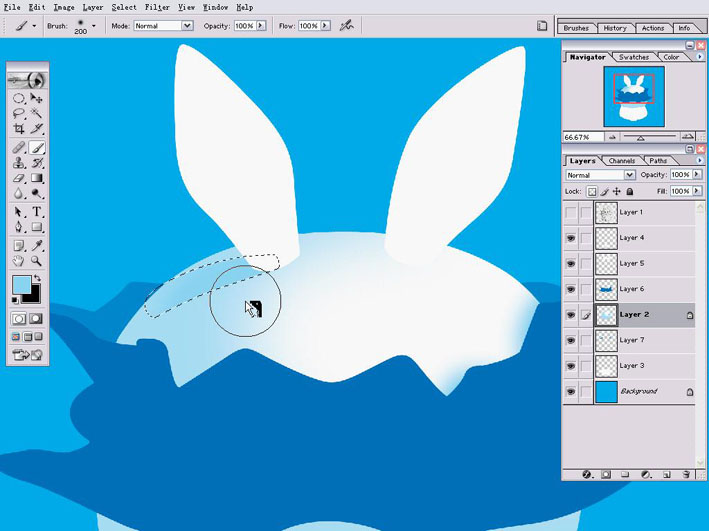Open the File menu
Image resolution: width=709 pixels, height=531 pixels.
[12, 7]
